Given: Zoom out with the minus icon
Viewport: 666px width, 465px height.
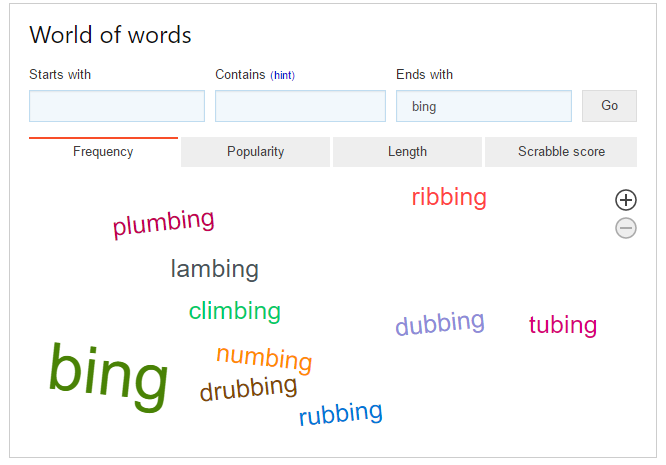Looking at the screenshot, I should coord(626,228).
